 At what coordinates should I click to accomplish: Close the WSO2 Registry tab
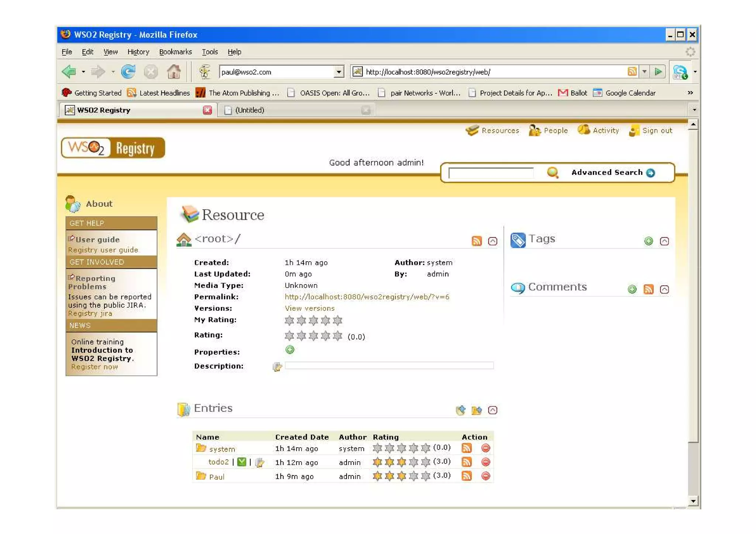[207, 110]
